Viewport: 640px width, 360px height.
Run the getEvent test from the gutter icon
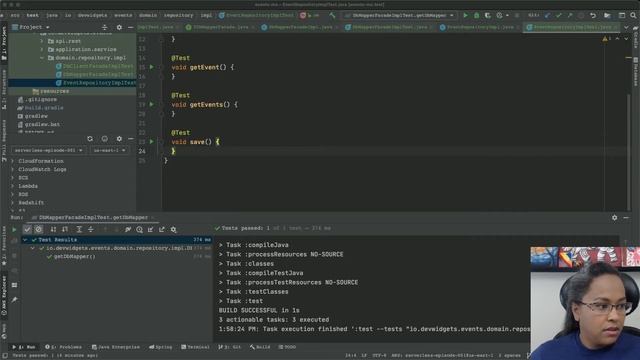(x=152, y=67)
